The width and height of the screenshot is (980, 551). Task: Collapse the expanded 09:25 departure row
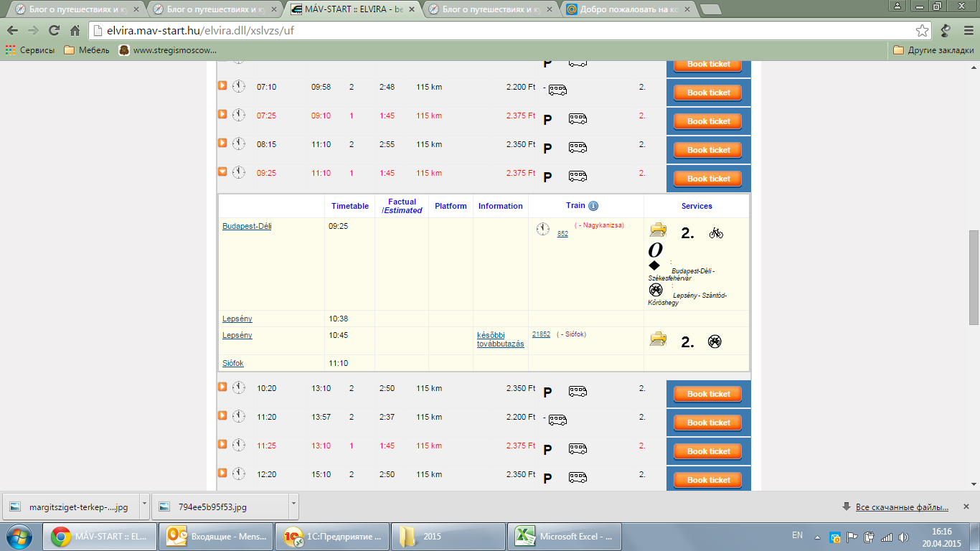pyautogui.click(x=222, y=172)
